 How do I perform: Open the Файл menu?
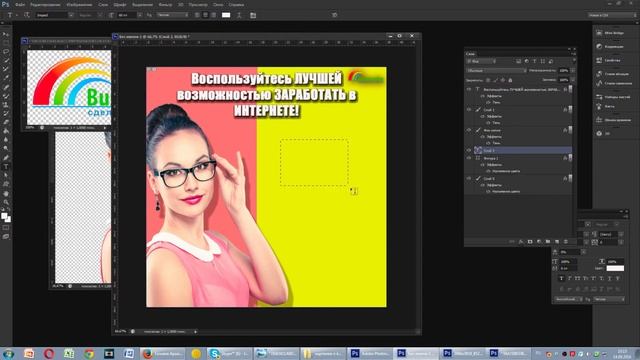[x=20, y=4]
